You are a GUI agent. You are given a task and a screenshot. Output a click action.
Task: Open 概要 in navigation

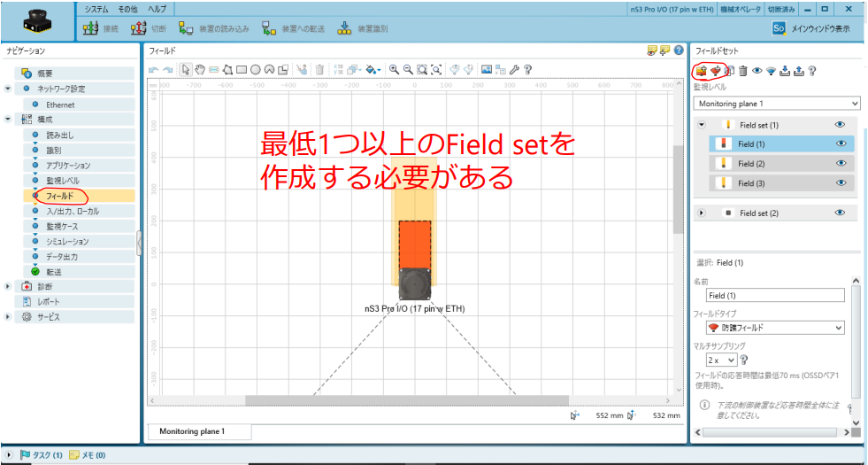pos(74,74)
